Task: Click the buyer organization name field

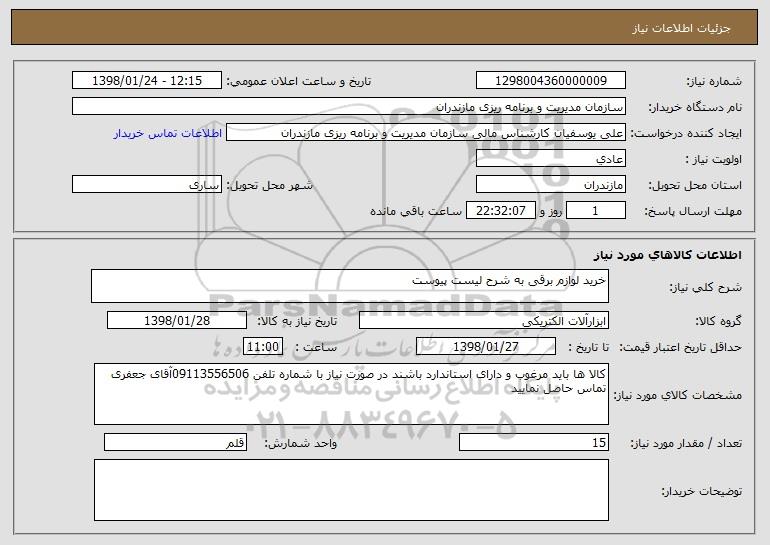Action: pyautogui.click(x=349, y=107)
